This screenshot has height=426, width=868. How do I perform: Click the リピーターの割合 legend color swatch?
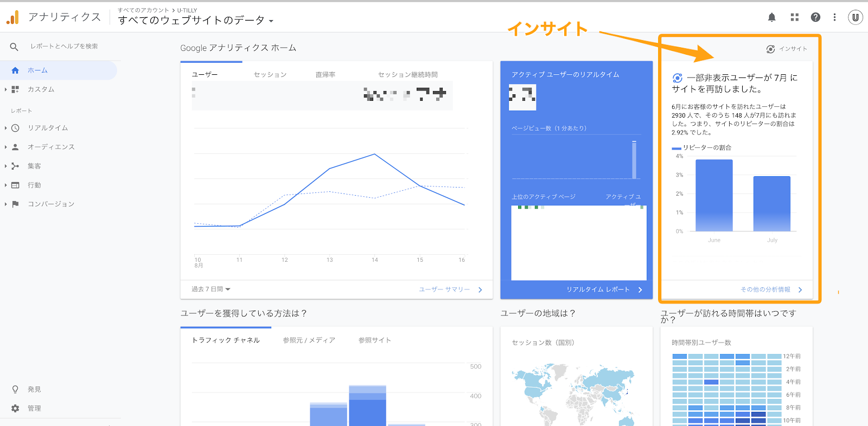pyautogui.click(x=676, y=148)
